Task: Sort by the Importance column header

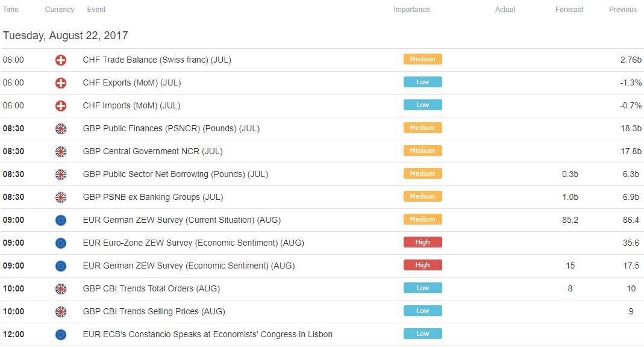Action: tap(411, 10)
